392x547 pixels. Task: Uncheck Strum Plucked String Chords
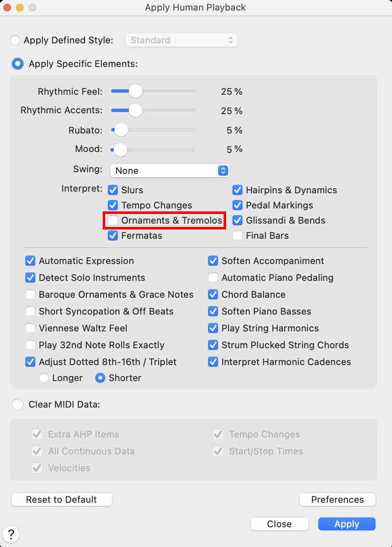pos(213,345)
